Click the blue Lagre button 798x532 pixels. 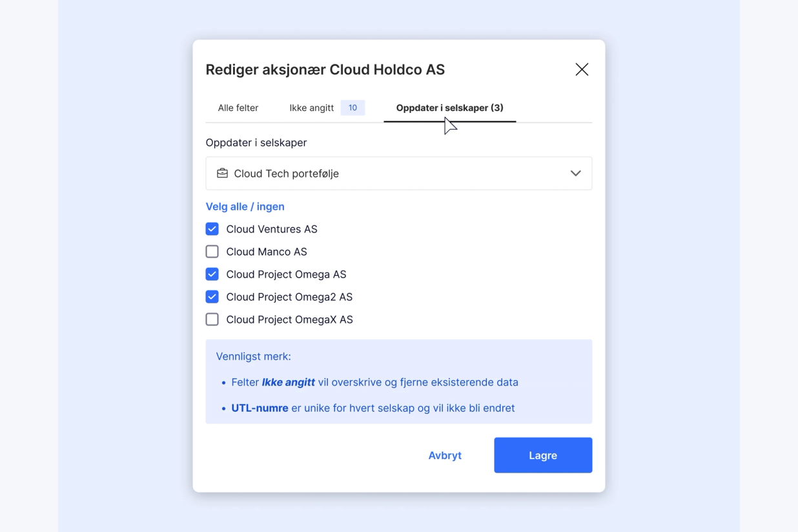543,455
